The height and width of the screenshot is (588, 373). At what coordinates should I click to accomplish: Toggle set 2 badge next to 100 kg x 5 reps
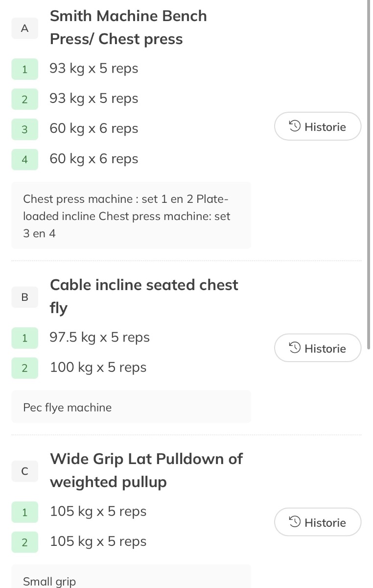pyautogui.click(x=24, y=368)
